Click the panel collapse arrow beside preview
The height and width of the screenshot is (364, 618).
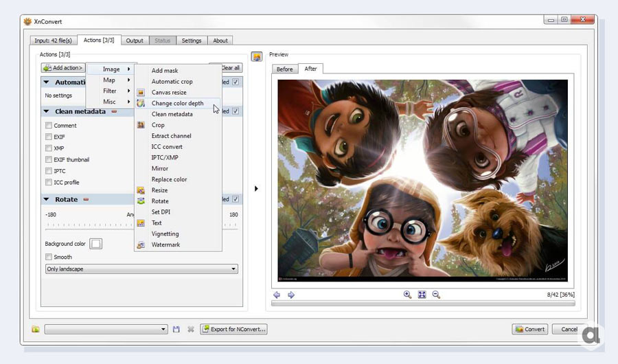click(x=256, y=188)
